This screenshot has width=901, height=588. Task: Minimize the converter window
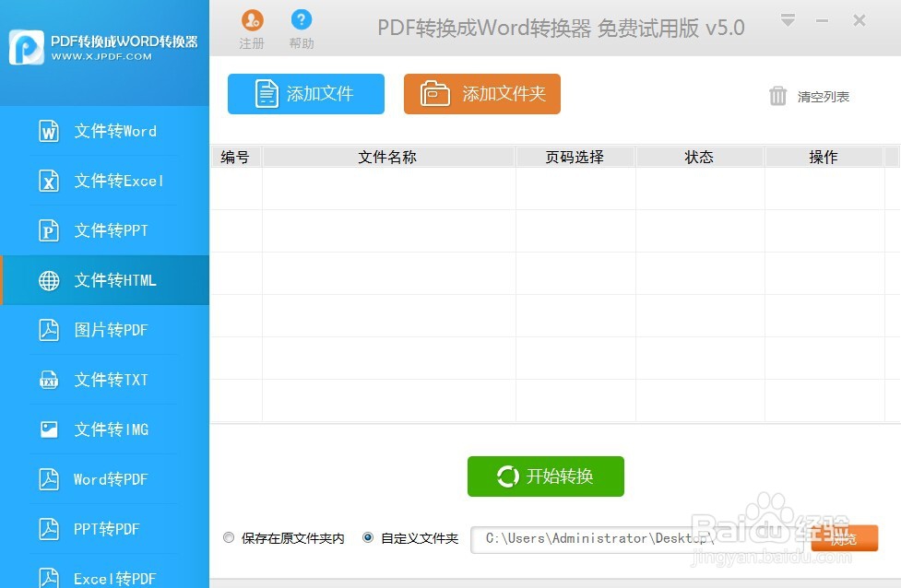(823, 20)
